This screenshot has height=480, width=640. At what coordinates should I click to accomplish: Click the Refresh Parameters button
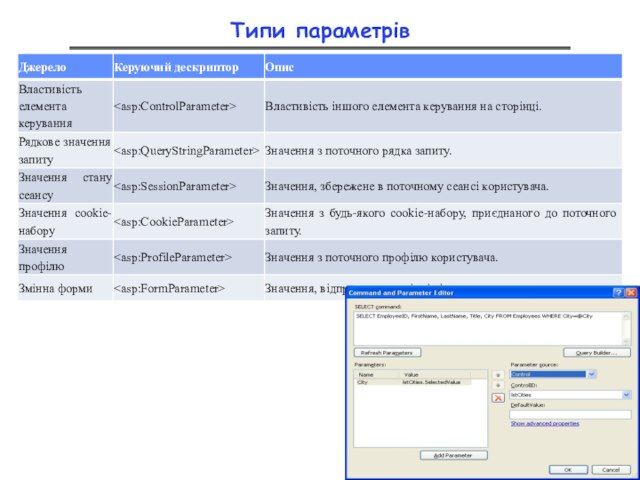point(388,352)
